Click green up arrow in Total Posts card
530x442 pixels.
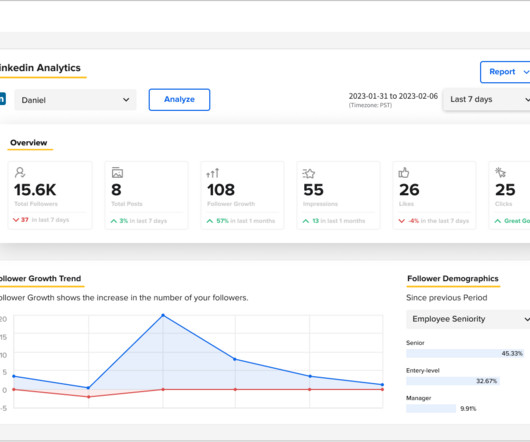click(114, 221)
